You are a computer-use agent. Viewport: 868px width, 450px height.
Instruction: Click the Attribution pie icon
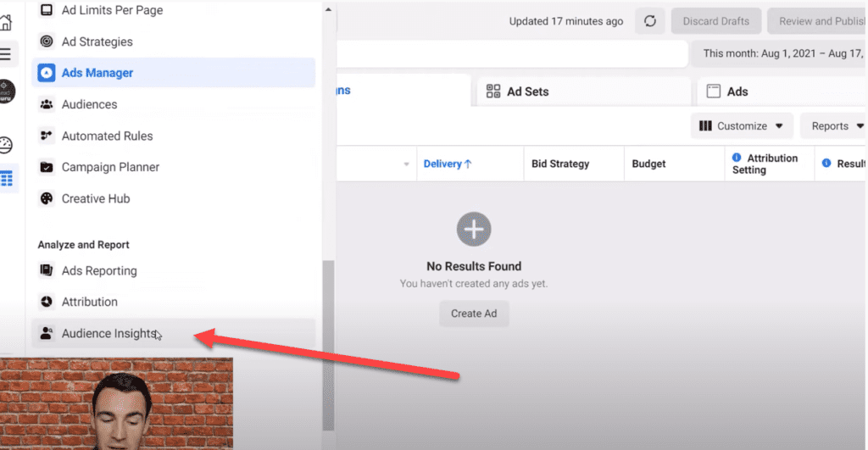click(x=47, y=302)
